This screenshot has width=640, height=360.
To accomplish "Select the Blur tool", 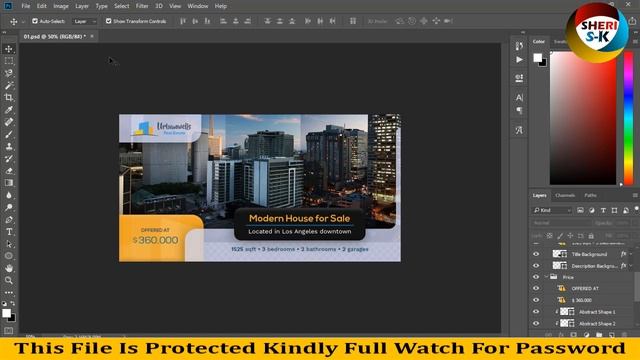I will (9, 195).
